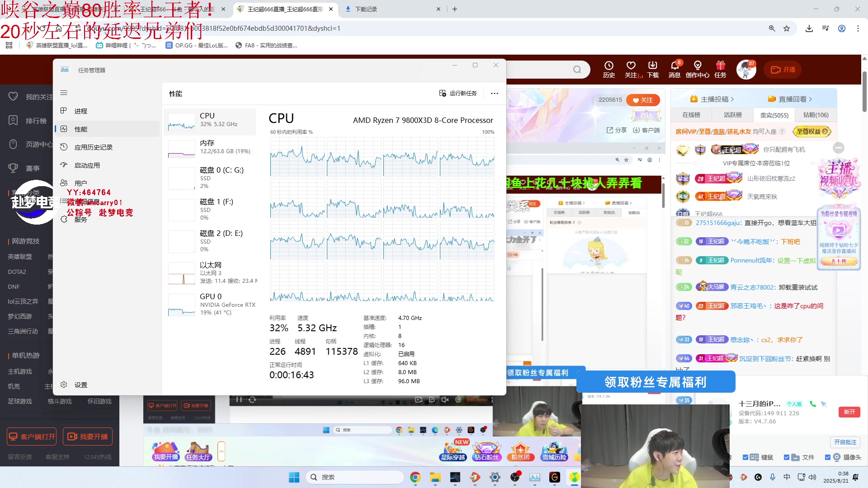Click 至尊权益 button
The image size is (868, 488).
click(x=812, y=131)
